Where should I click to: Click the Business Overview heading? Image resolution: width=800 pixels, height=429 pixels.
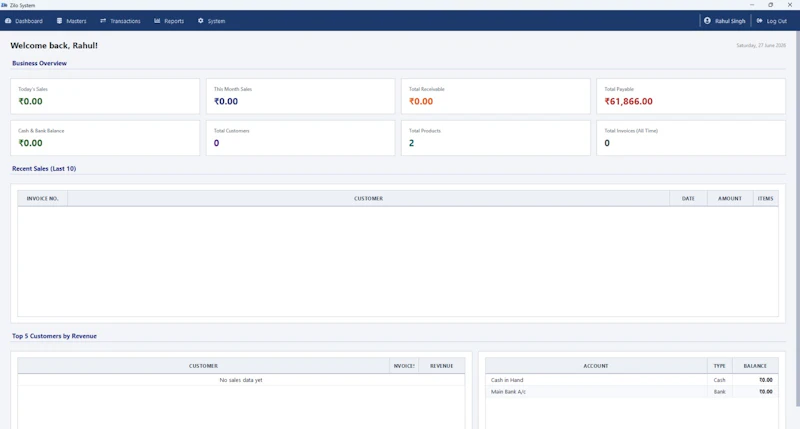pos(39,63)
